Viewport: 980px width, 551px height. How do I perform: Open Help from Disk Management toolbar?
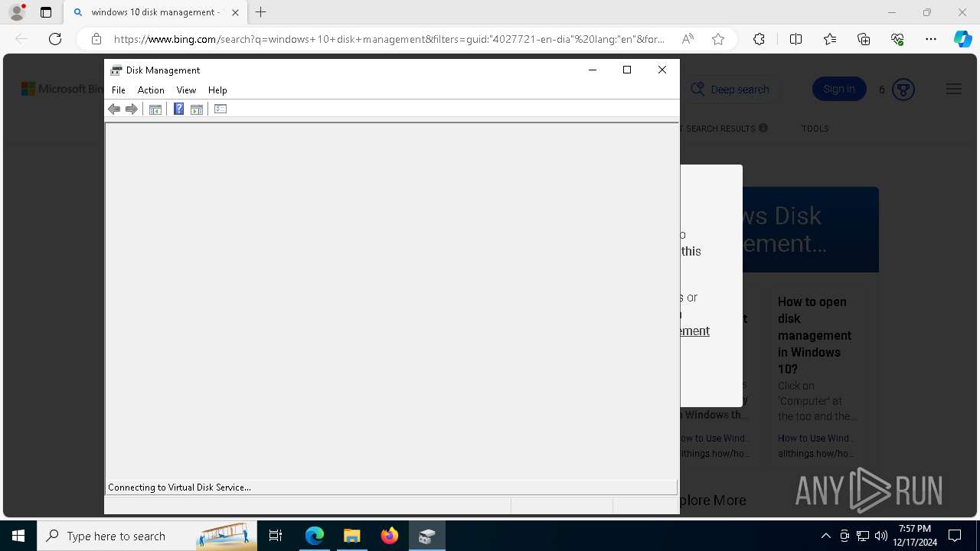[178, 109]
